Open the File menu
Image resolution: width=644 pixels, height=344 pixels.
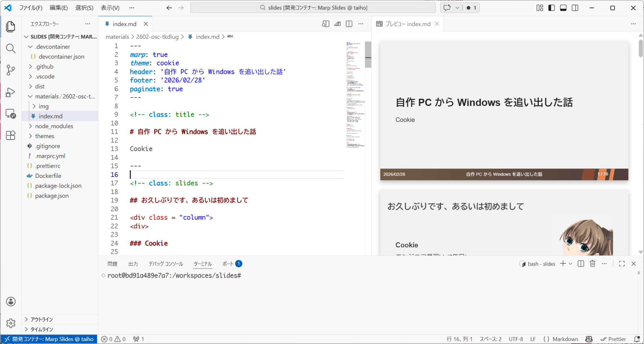31,8
